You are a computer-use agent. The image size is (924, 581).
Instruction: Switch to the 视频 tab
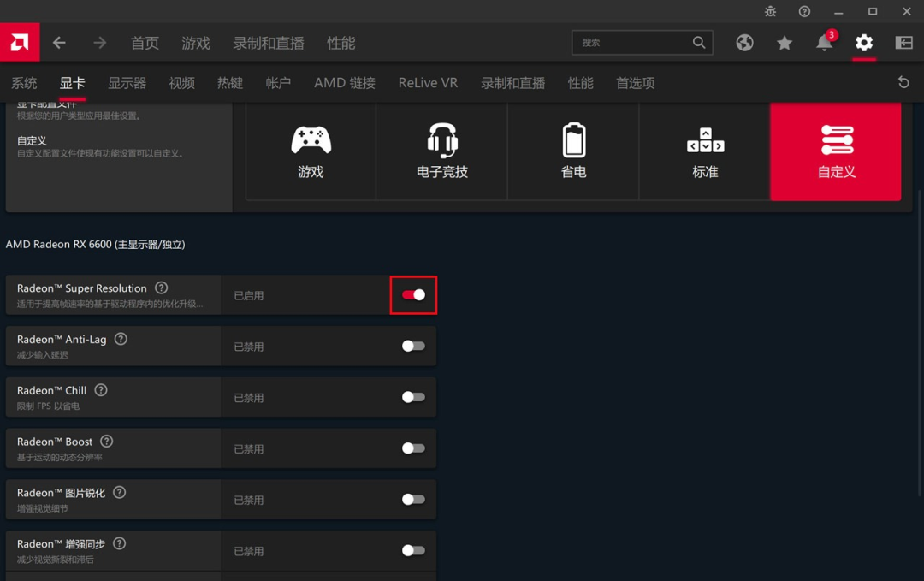[181, 83]
